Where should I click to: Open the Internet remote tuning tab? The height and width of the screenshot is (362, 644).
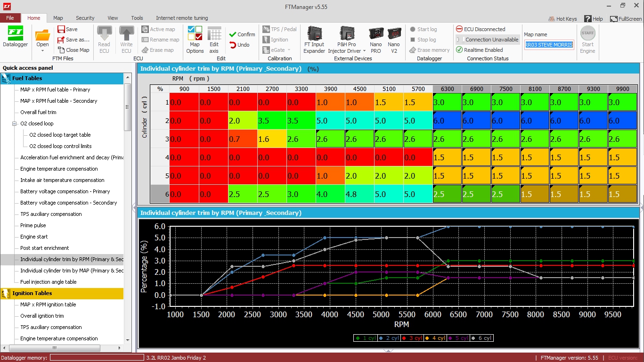pos(182,18)
